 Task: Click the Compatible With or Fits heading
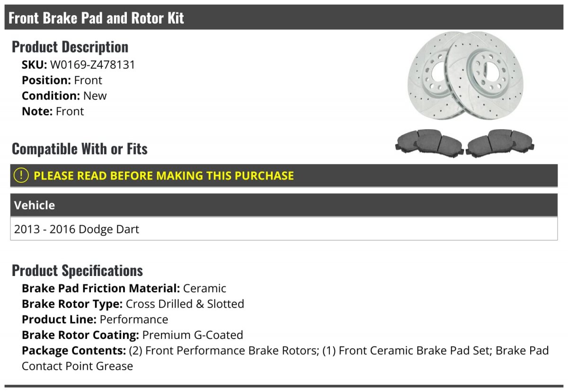(x=80, y=149)
